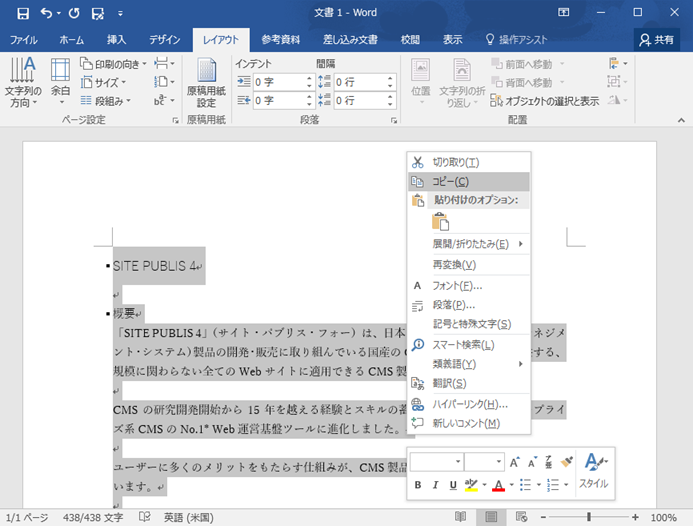Click left indent stepper arrows
This screenshot has height=526, width=693.
309,82
